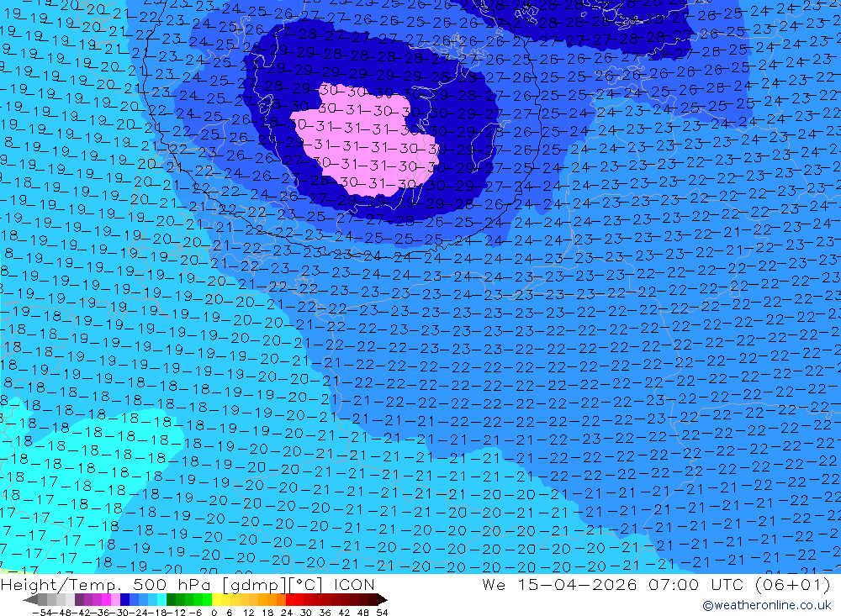Viewport: 841px width, 616px height.
Task: Click the '[gdmp][°C]' units label
Action: pyautogui.click(x=272, y=584)
